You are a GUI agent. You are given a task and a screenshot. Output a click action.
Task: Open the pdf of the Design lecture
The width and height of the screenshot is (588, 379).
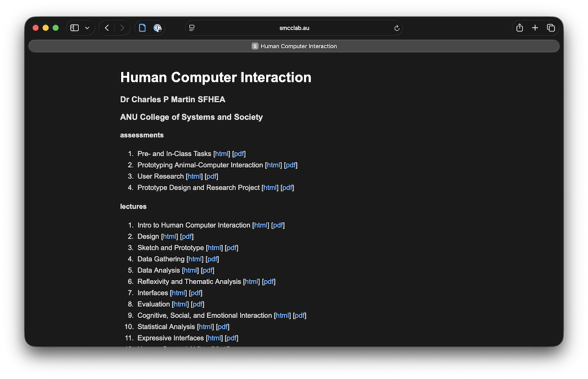187,236
